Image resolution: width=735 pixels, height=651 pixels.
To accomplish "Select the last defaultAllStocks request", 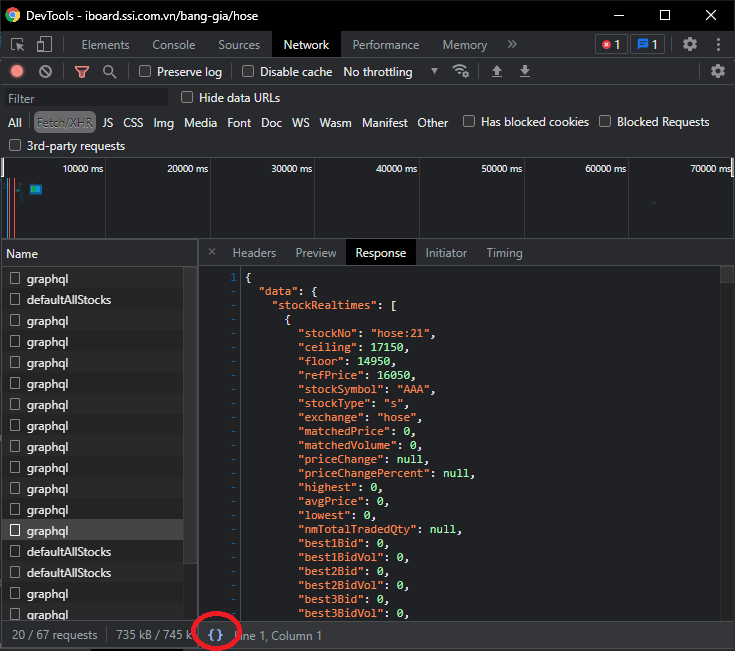I will pos(92,572).
